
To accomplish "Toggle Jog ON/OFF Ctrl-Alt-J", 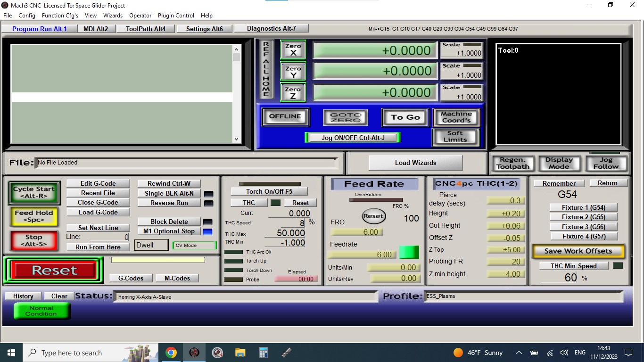I will (x=353, y=138).
